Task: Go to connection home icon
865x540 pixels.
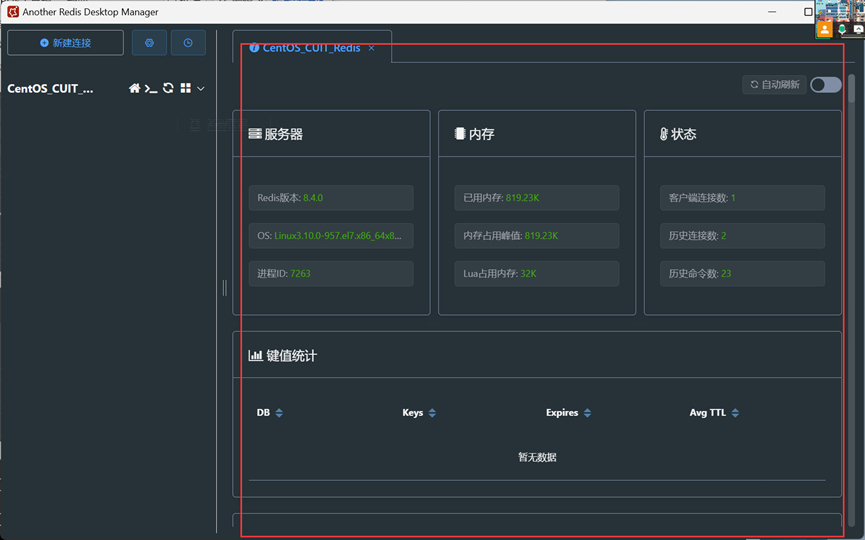Action: 134,88
